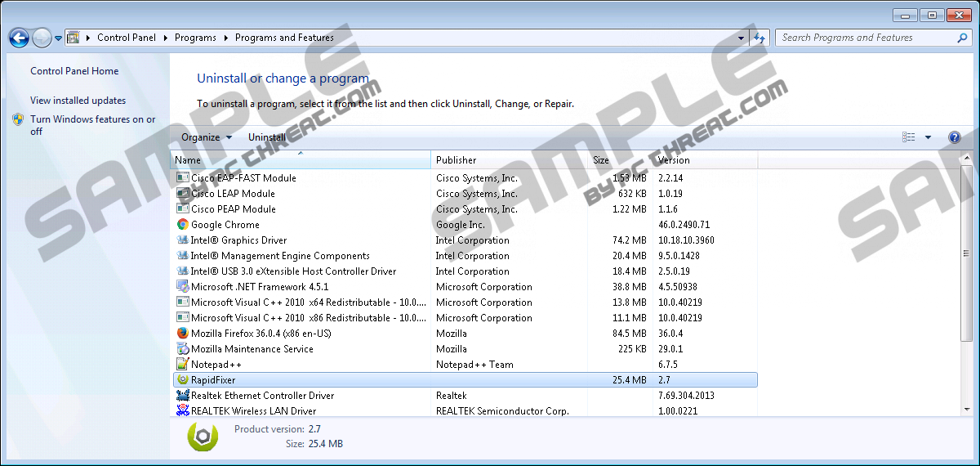
Task: Click View installed updates link
Action: click(x=78, y=101)
